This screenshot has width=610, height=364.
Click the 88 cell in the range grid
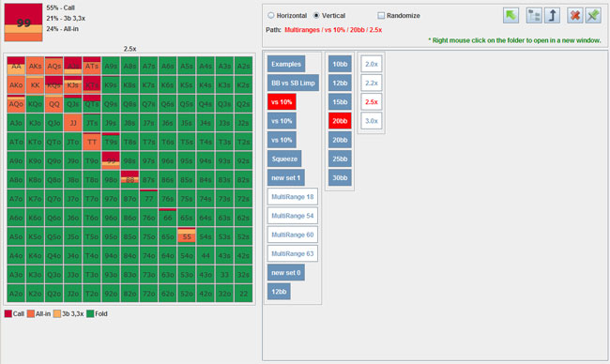click(x=130, y=180)
